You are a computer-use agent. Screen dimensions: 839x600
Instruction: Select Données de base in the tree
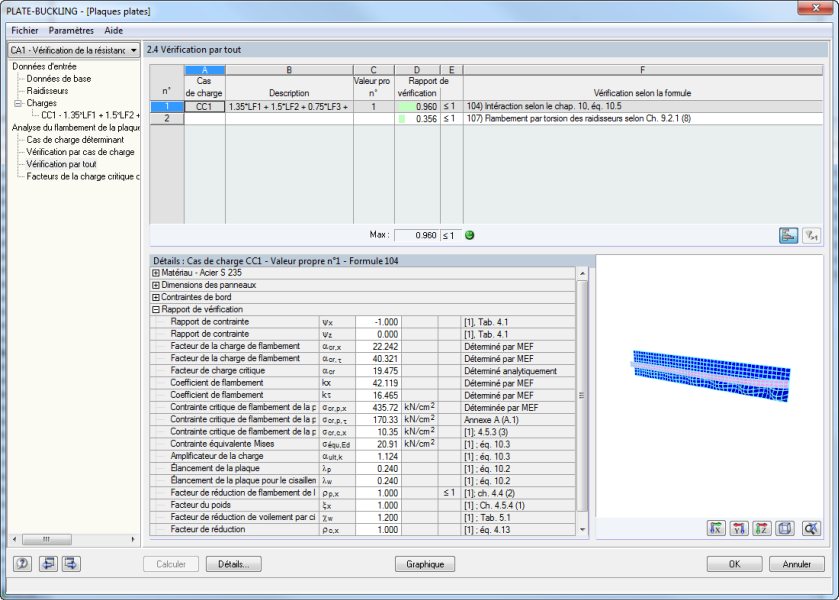[x=59, y=79]
